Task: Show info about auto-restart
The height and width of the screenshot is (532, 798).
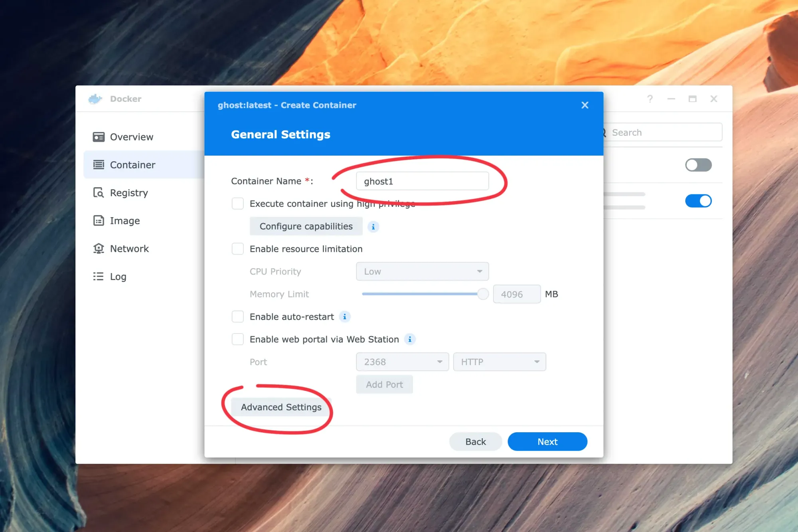Action: click(345, 317)
